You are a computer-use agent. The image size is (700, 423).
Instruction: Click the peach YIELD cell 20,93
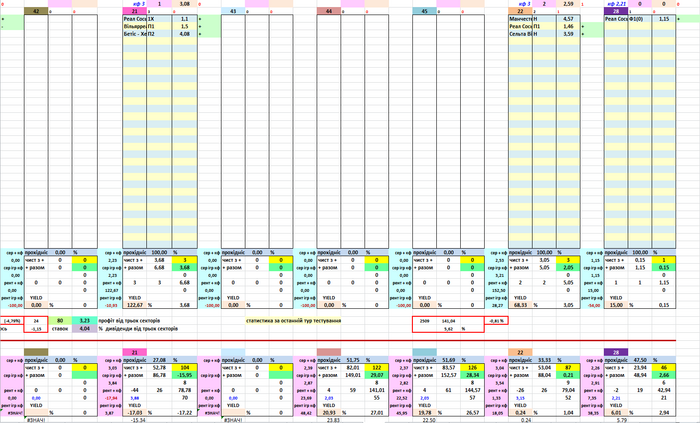pyautogui.click(x=329, y=413)
